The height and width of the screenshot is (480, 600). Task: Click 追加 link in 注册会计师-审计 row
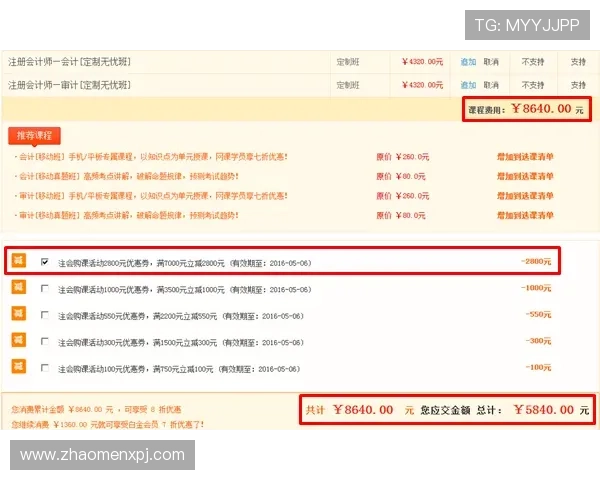[x=468, y=85]
